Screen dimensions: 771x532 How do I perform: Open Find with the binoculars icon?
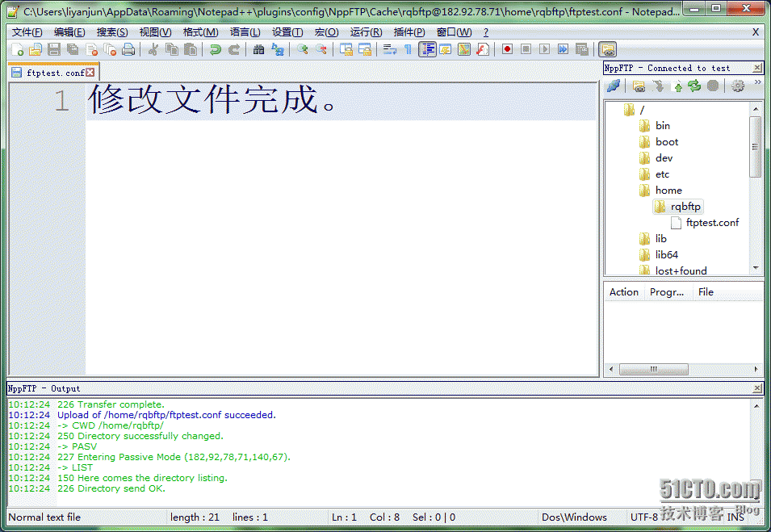258,50
